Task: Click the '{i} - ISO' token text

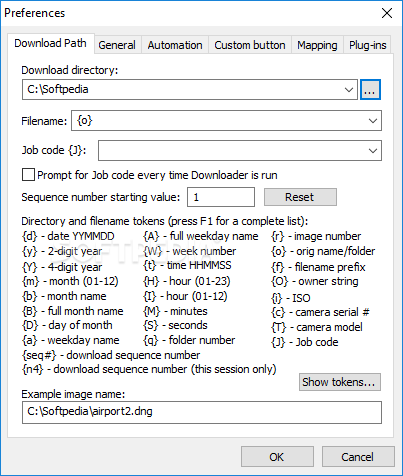Action: click(x=291, y=298)
